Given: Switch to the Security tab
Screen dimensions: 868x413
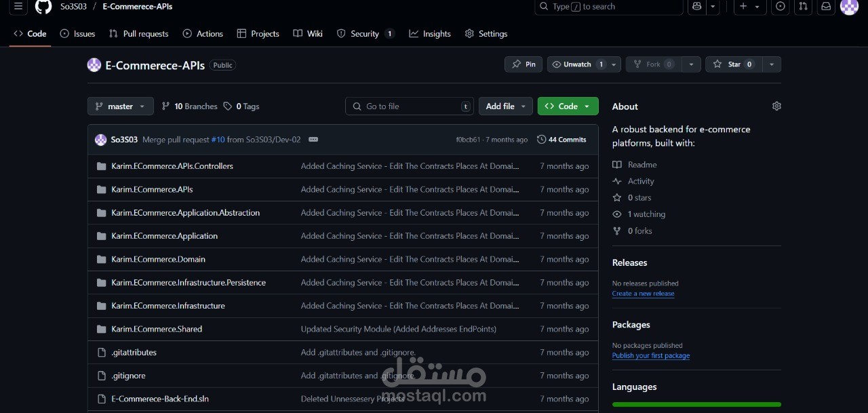Looking at the screenshot, I should pos(366,34).
